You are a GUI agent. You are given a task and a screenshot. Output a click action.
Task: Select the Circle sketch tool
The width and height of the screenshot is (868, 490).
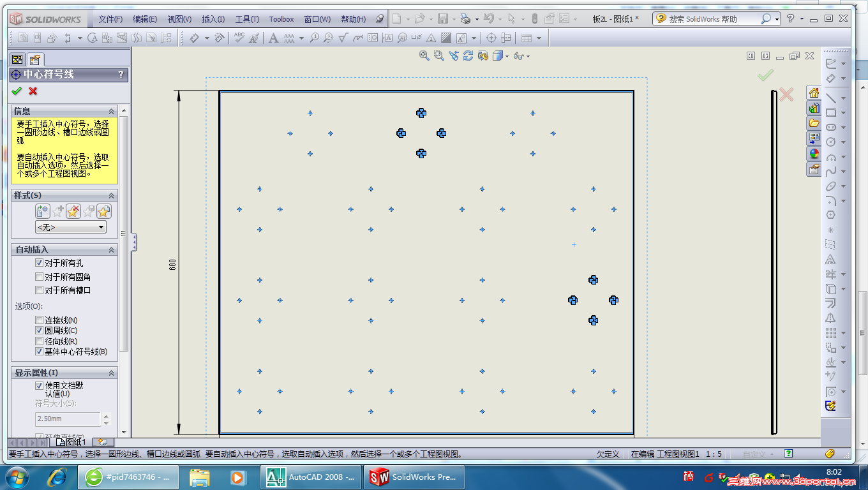point(830,142)
